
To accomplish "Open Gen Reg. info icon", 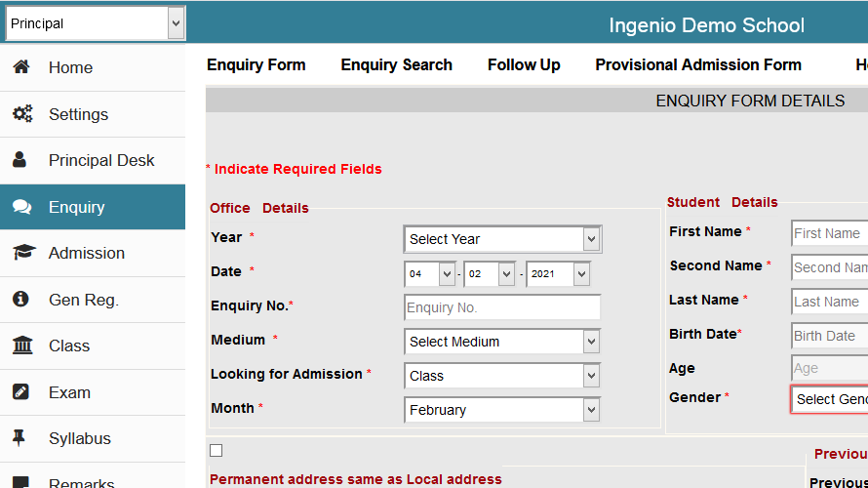I will [21, 300].
